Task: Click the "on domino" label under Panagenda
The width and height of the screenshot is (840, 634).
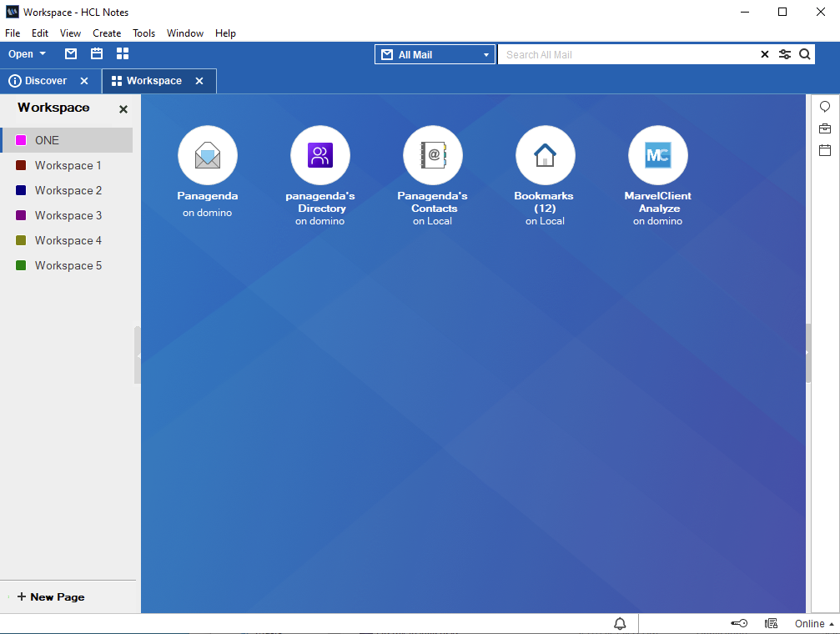Action: coord(208,213)
